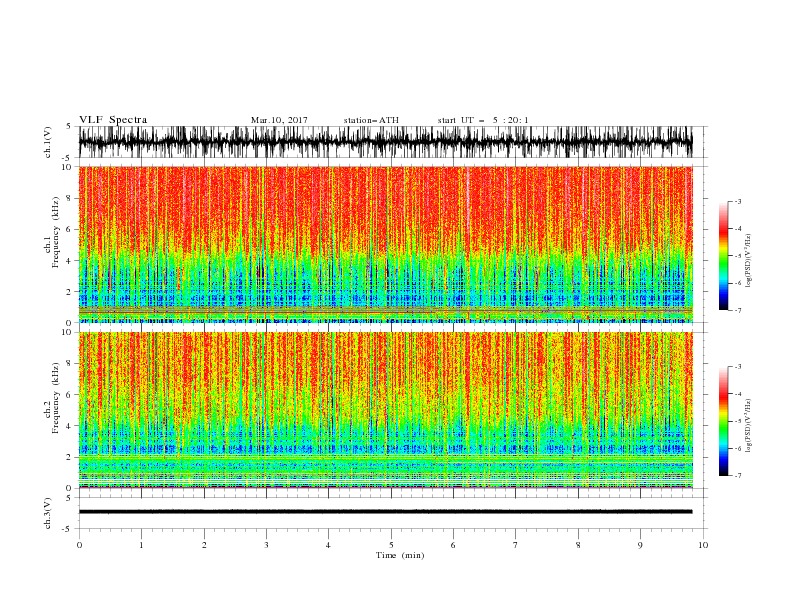792x612 pixels.
Task: Click the time axis tick label "9"
Action: coord(640,545)
